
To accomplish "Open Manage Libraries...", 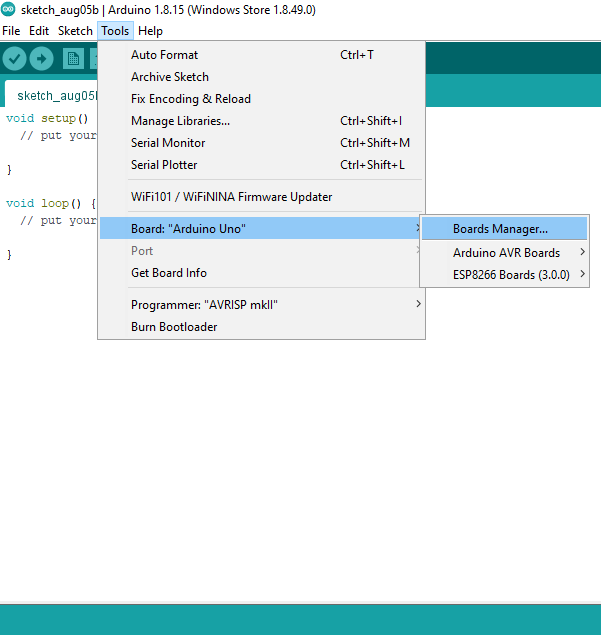I will pos(261,121).
